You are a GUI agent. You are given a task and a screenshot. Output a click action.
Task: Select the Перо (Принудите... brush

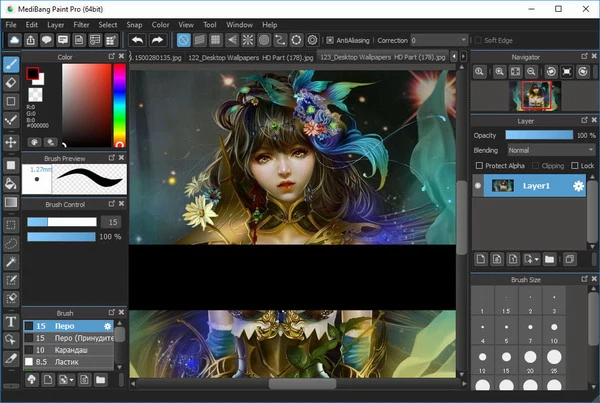pos(69,338)
